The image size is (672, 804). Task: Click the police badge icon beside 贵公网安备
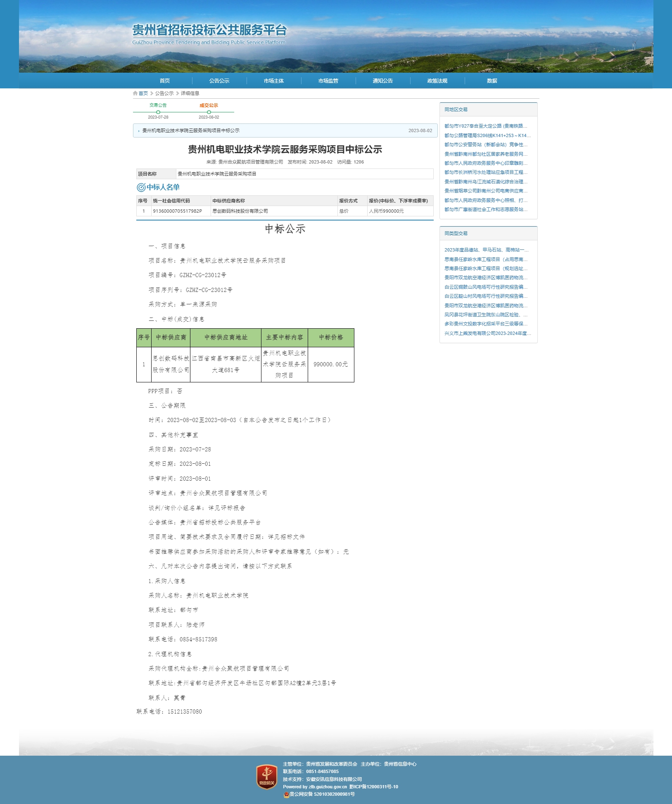pos(286,794)
